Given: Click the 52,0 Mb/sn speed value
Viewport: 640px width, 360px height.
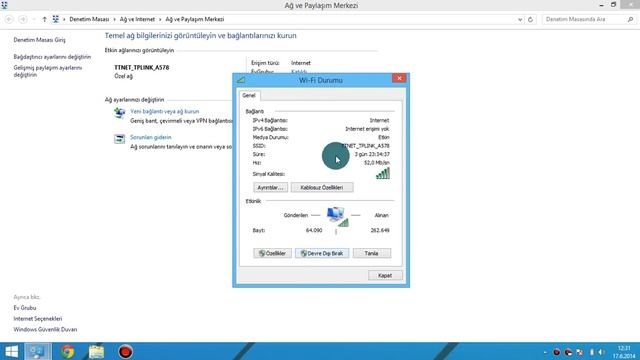Looking at the screenshot, I should [x=376, y=162].
